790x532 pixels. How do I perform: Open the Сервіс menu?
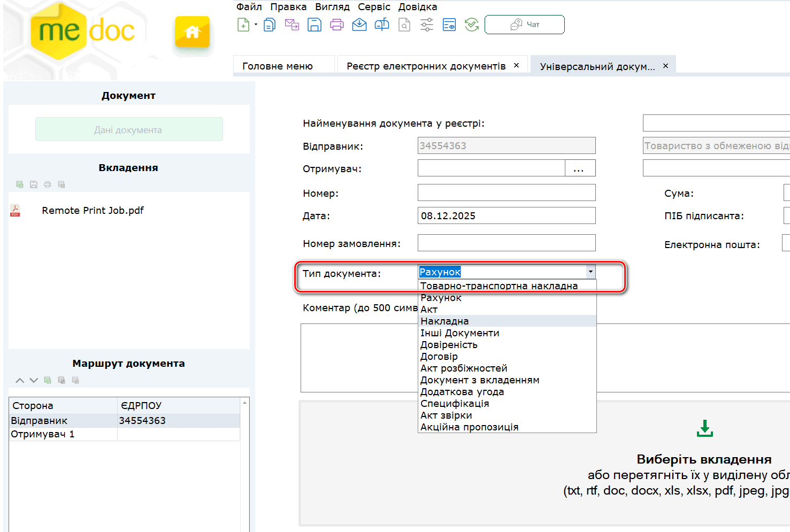click(x=374, y=7)
